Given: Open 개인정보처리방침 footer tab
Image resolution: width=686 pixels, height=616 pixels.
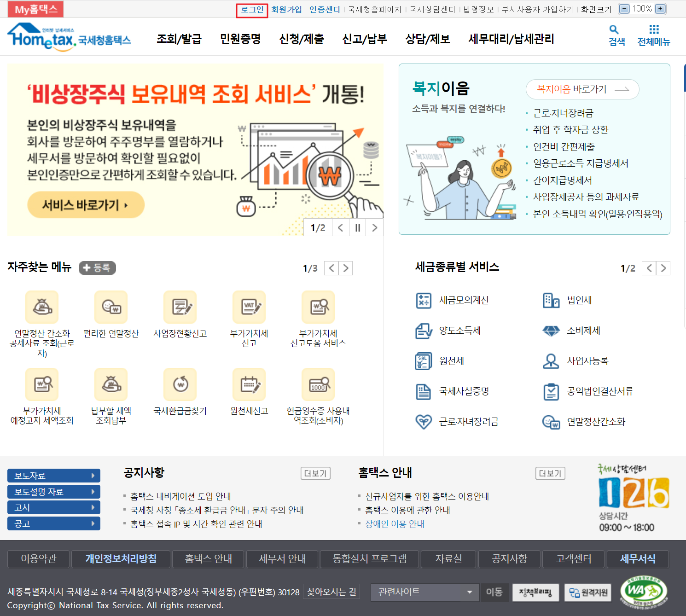Looking at the screenshot, I should pos(121,559).
